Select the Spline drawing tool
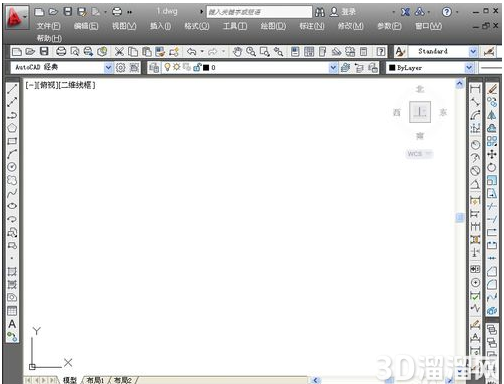 [x=12, y=193]
